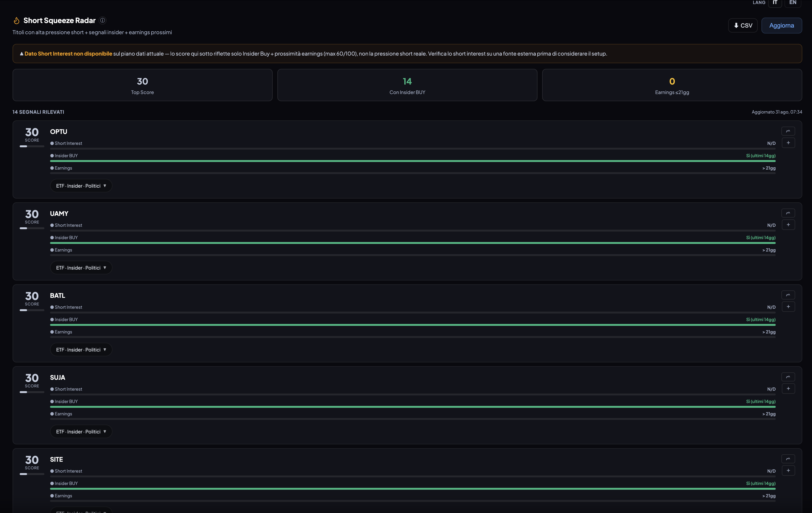This screenshot has height=513, width=812.
Task: Click the Aggiorna refresh button
Action: [782, 26]
